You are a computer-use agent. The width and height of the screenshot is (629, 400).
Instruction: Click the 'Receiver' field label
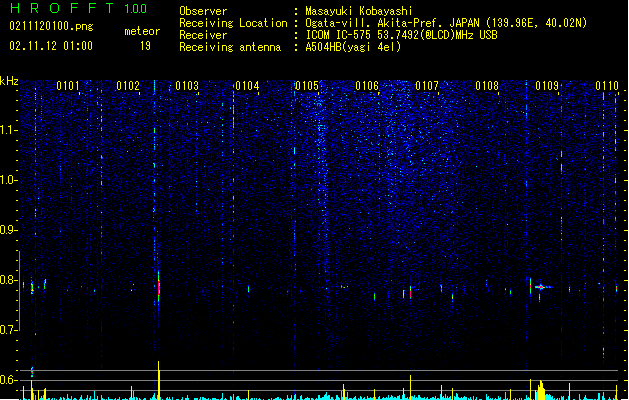(203, 35)
